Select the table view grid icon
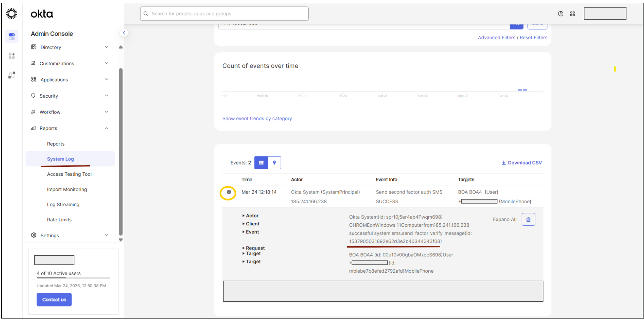Image resolution: width=644 pixels, height=320 pixels. tap(261, 162)
